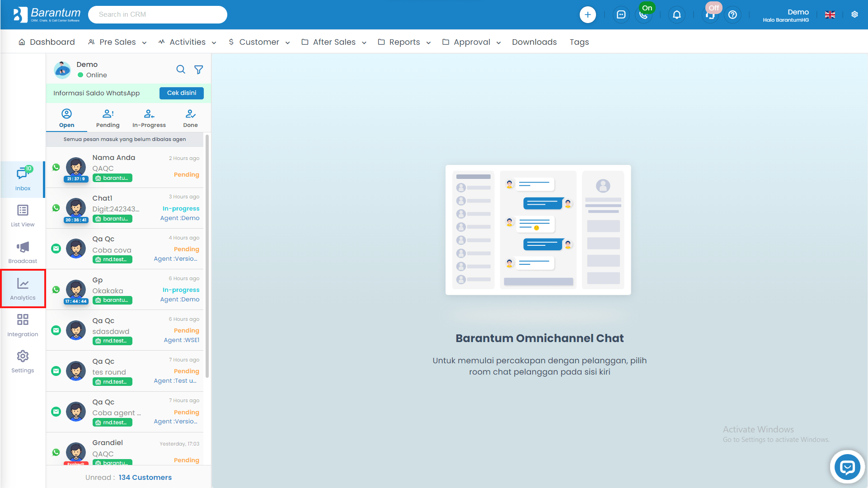Open Broadcast megaphone icon
Viewport: 868px width, 488px height.
[x=23, y=252]
